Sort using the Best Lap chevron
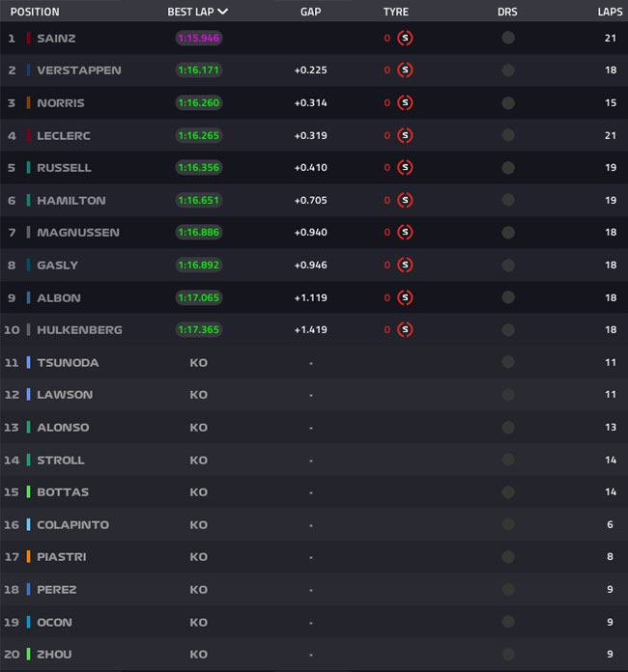Screen dimensions: 628x672 (222, 12)
